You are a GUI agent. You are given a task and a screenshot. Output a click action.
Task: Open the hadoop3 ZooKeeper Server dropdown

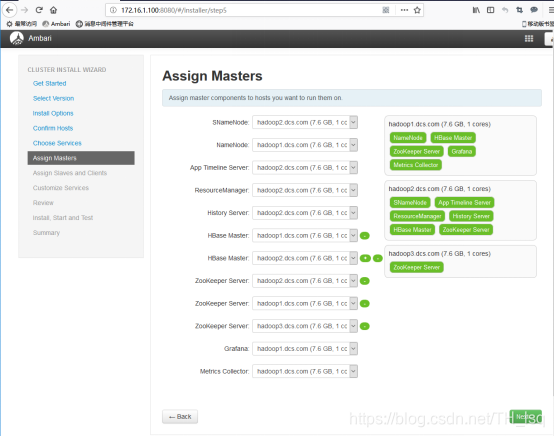(305, 326)
